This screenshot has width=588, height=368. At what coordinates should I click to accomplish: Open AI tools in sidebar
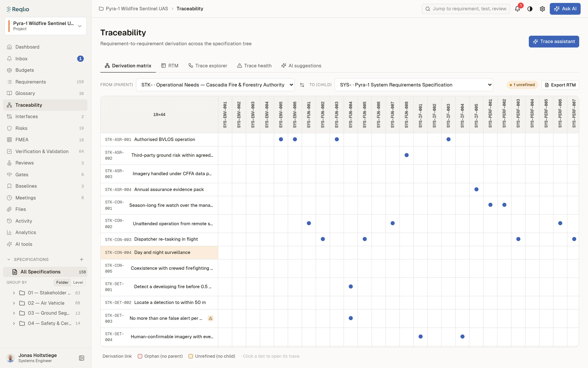coord(45,244)
